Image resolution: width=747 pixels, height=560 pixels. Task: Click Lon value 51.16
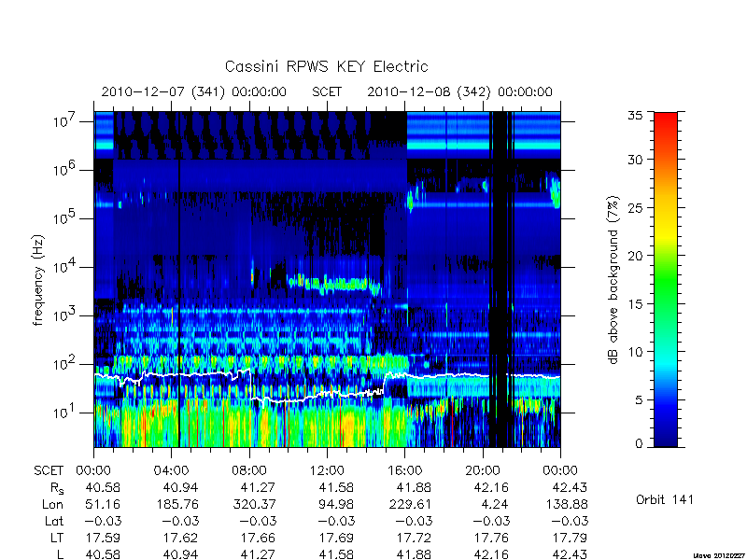click(103, 504)
